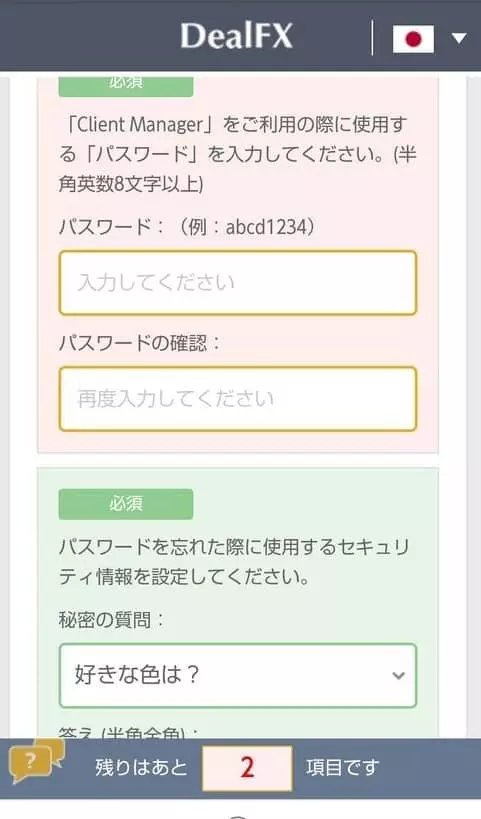This screenshot has height=819, width=481.
Task: Click the 秘密の質問 label text
Action: 111,620
